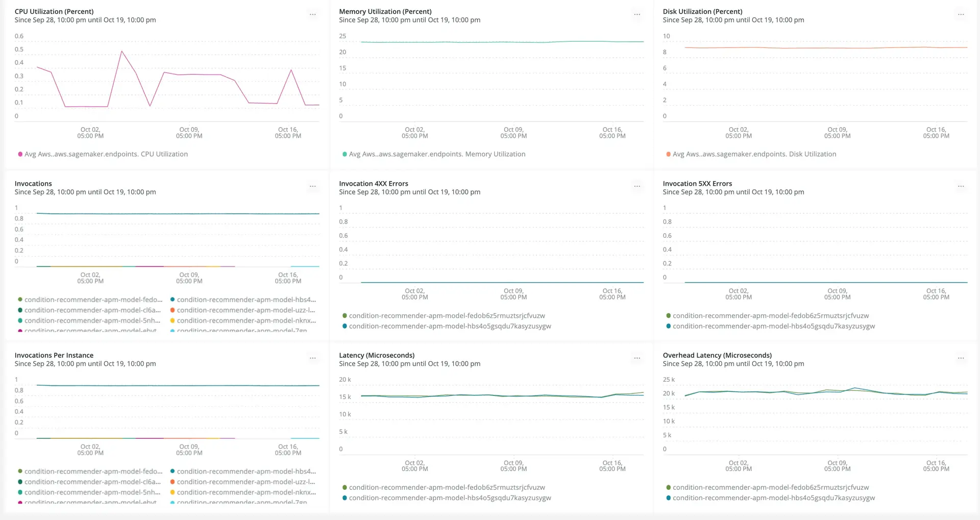Image resolution: width=980 pixels, height=520 pixels.
Task: Open Invocation 5XX Errors options menu
Action: 961,187
